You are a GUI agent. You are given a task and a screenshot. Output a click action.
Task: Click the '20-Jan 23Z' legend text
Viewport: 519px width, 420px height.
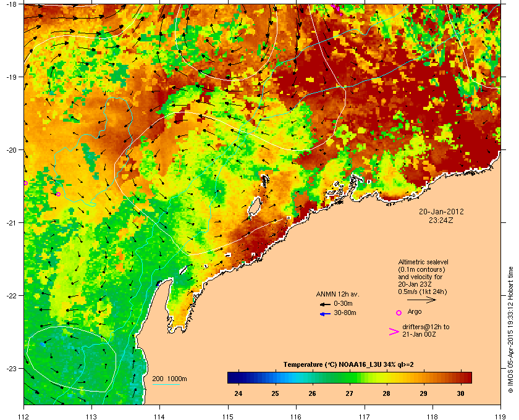coord(415,284)
